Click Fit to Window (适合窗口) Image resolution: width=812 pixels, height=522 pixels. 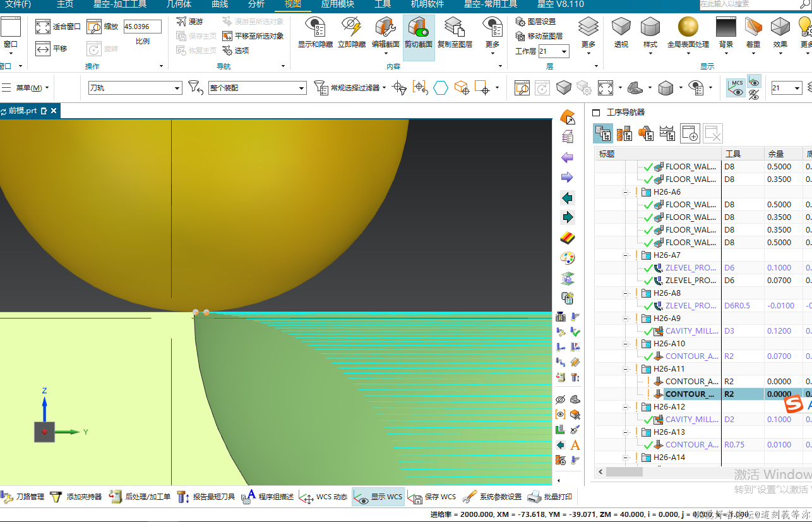tap(58, 27)
